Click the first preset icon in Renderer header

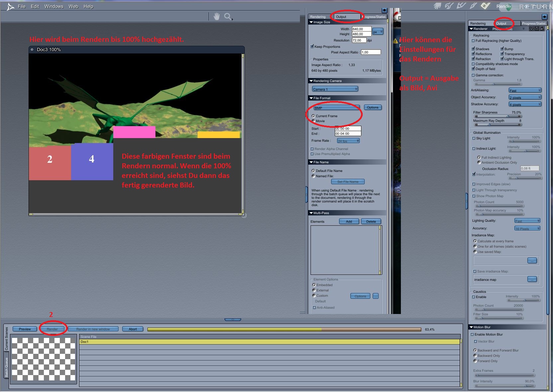click(x=531, y=29)
